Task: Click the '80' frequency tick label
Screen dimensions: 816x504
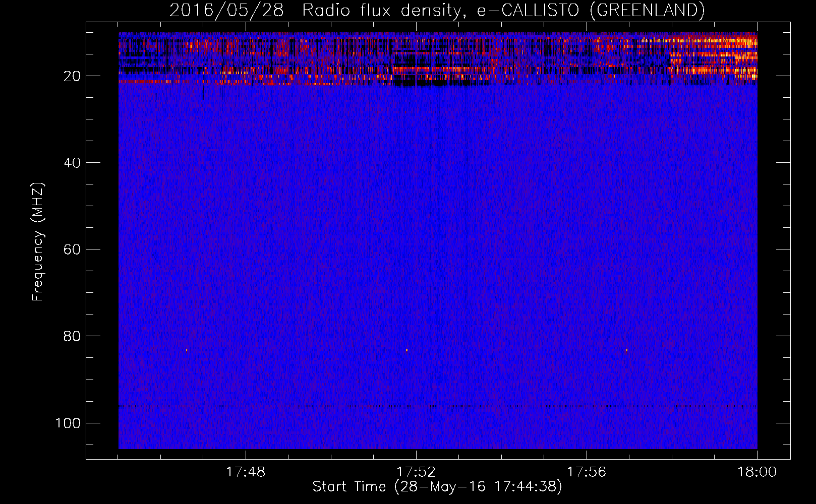Action: point(72,336)
